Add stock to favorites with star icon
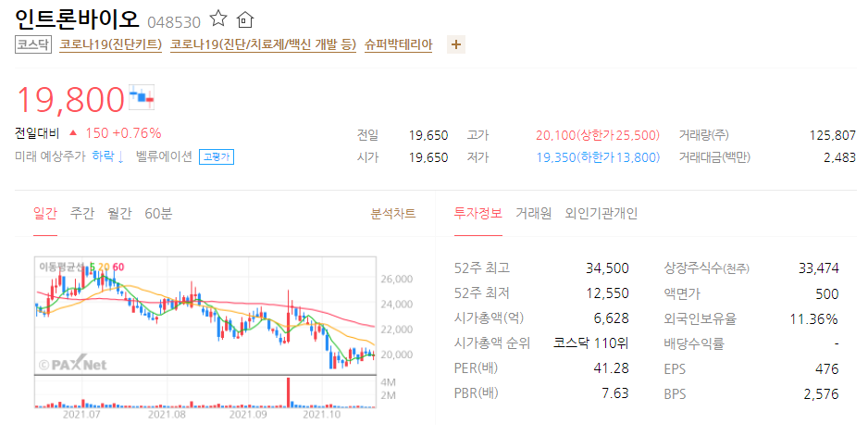 tap(218, 19)
